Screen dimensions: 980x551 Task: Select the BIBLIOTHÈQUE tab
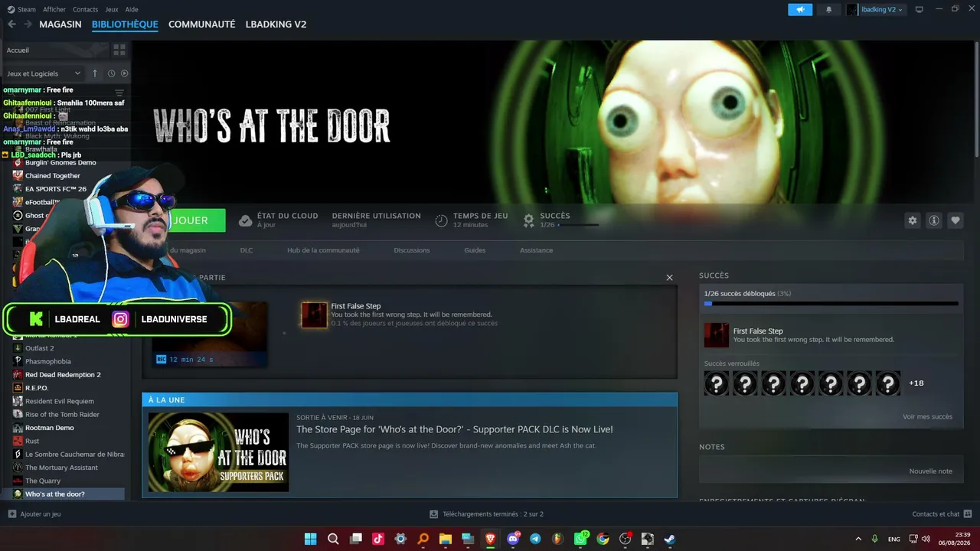click(x=125, y=24)
